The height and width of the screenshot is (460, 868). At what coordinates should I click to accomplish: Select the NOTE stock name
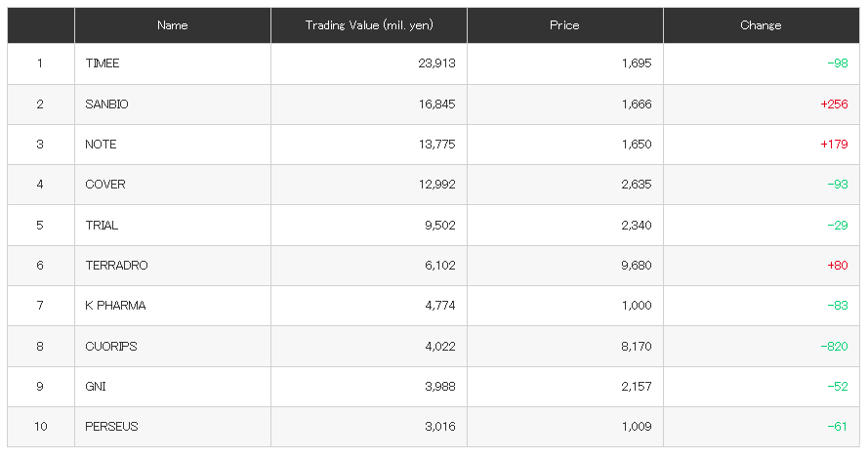[101, 145]
